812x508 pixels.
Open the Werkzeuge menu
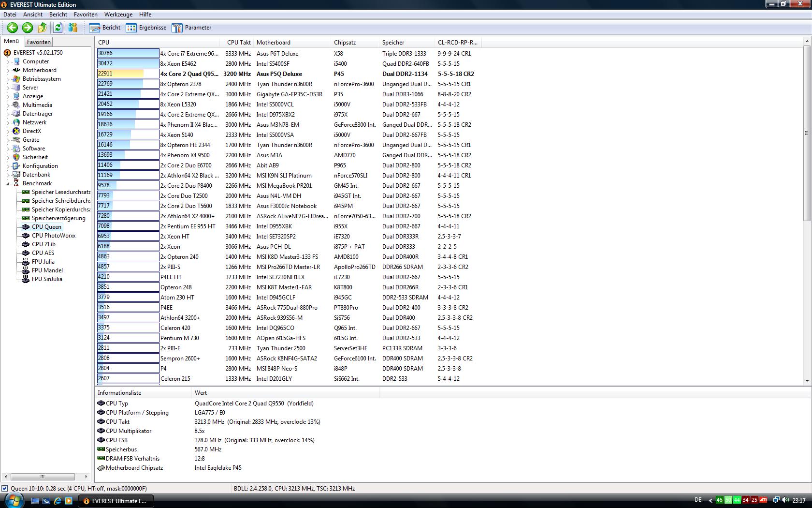tap(118, 15)
